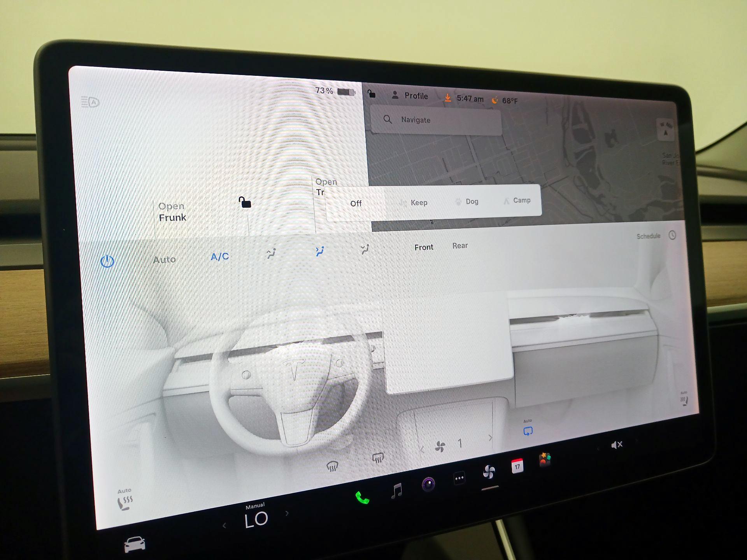Select the Off climate keep option
The width and height of the screenshot is (747, 560).
click(x=356, y=203)
